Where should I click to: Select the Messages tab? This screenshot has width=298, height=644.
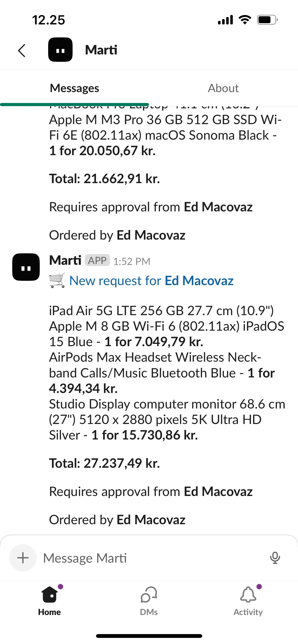tap(74, 88)
